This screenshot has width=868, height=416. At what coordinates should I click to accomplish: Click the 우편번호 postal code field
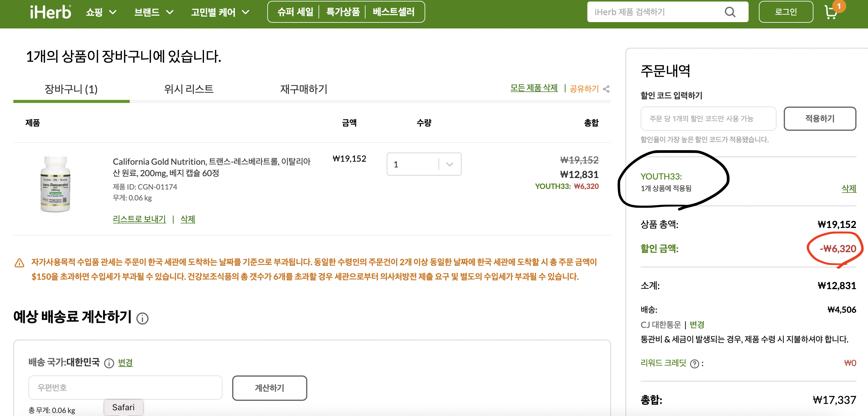[125, 388]
